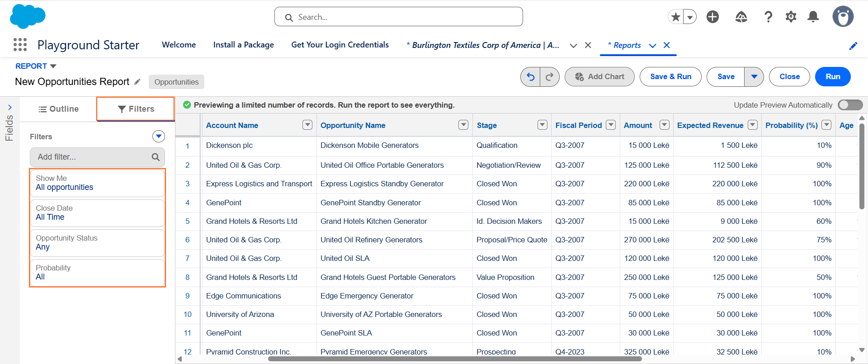Close the Reports tab
This screenshot has height=364, width=868.
click(666, 45)
